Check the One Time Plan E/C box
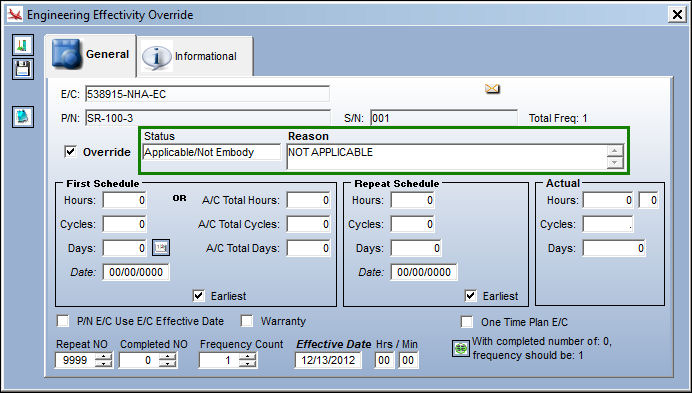 (x=466, y=322)
